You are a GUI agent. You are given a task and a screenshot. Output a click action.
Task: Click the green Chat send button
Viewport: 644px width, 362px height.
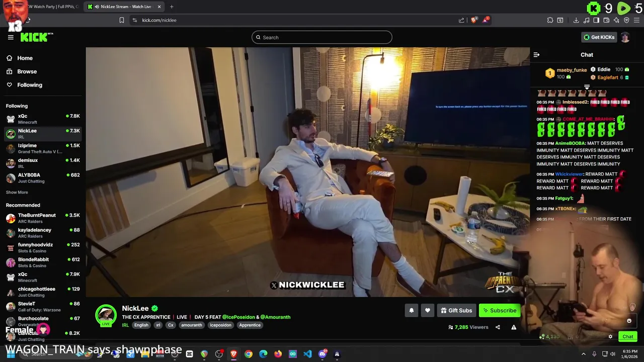pyautogui.click(x=627, y=337)
